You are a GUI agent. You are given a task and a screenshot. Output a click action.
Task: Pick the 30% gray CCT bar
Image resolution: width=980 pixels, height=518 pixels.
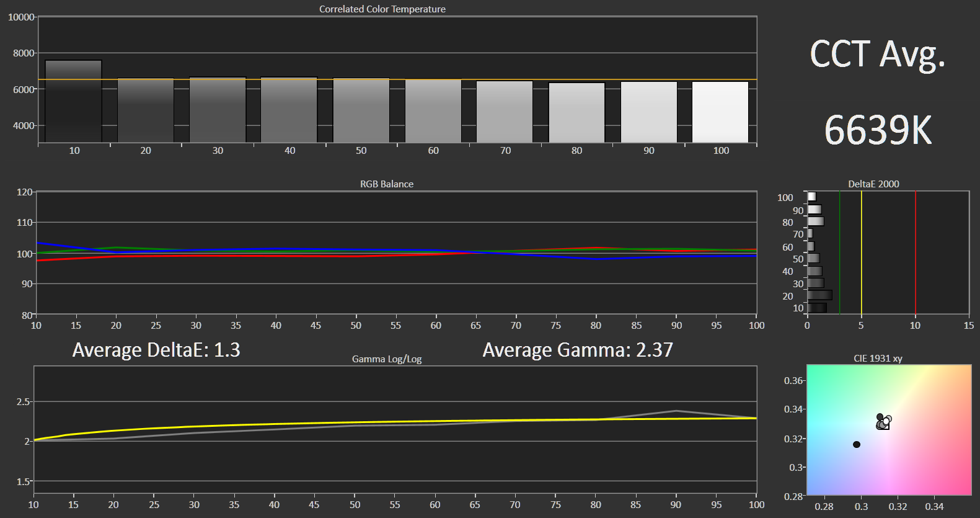click(218, 110)
